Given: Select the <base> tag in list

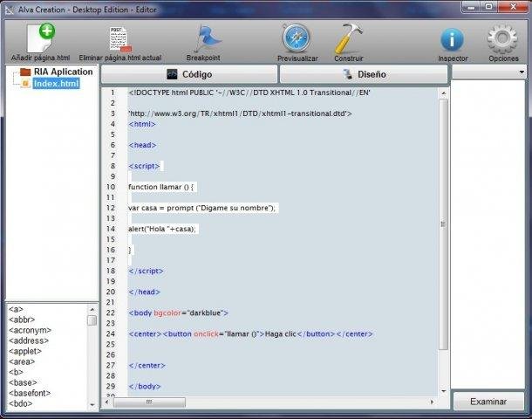Looking at the screenshot, I should click(x=23, y=383).
